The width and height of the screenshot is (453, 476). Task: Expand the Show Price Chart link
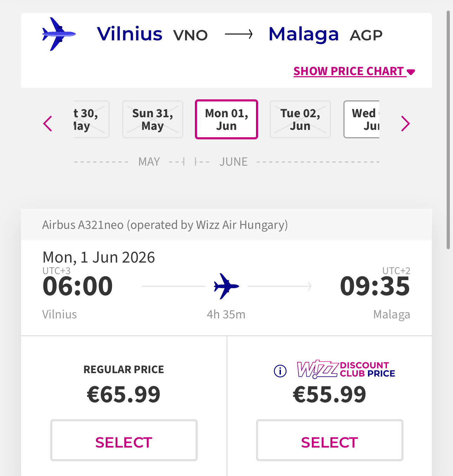(348, 71)
